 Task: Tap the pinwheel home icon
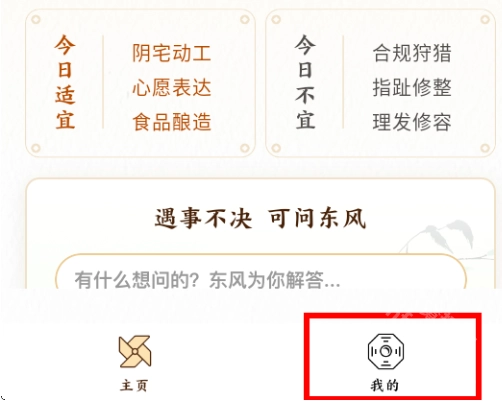[x=135, y=351]
